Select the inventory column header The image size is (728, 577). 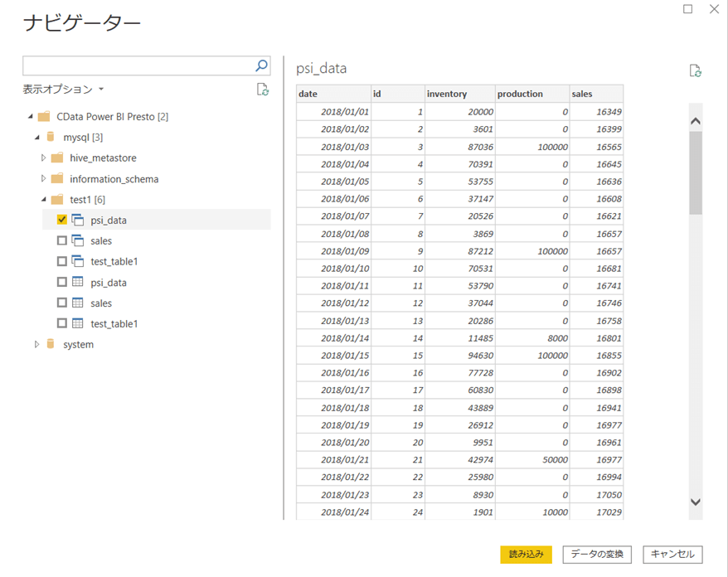(x=459, y=94)
